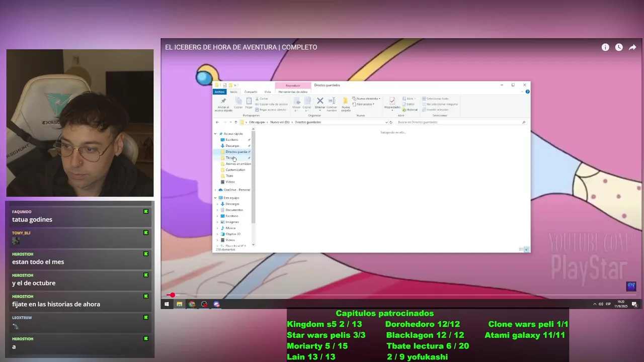Click Copiar ruta de acceso
The height and width of the screenshot is (362, 644).
point(272,104)
